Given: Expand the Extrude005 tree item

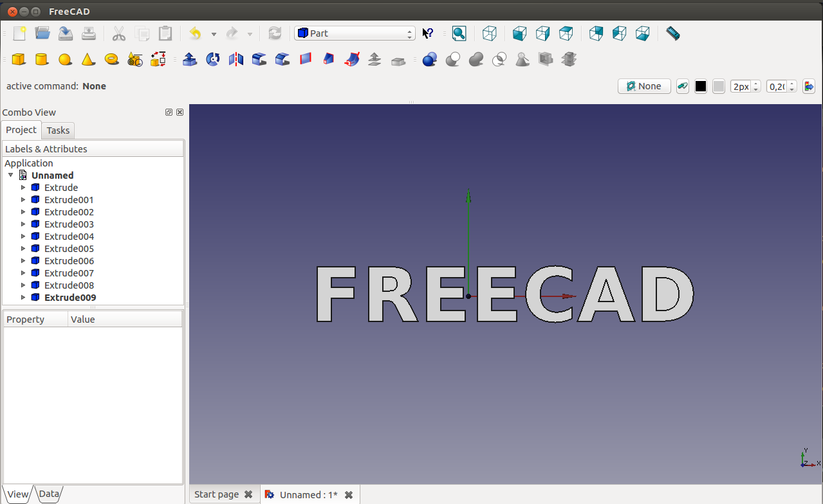Looking at the screenshot, I should 23,249.
